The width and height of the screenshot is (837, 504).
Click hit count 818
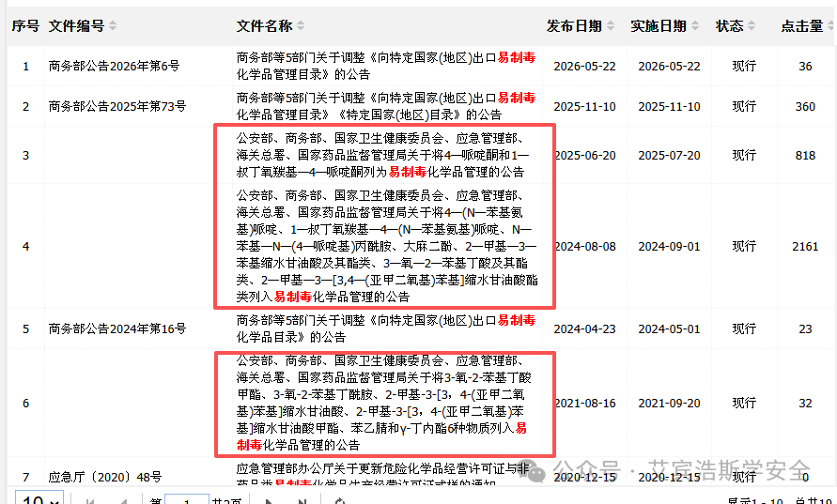coord(805,155)
